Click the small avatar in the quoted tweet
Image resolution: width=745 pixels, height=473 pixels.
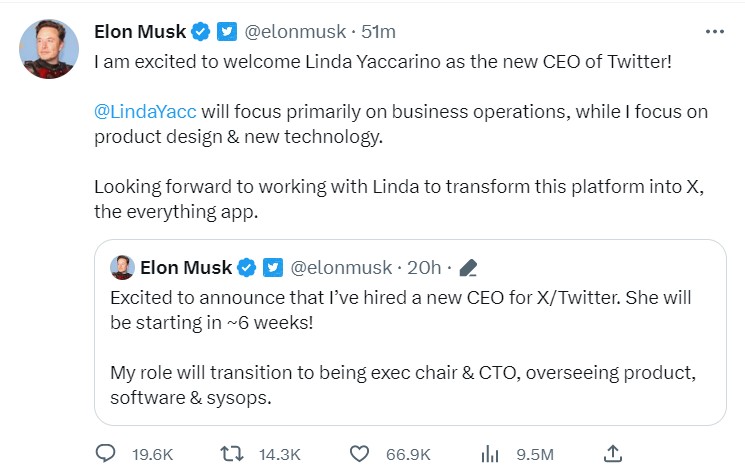tap(122, 267)
